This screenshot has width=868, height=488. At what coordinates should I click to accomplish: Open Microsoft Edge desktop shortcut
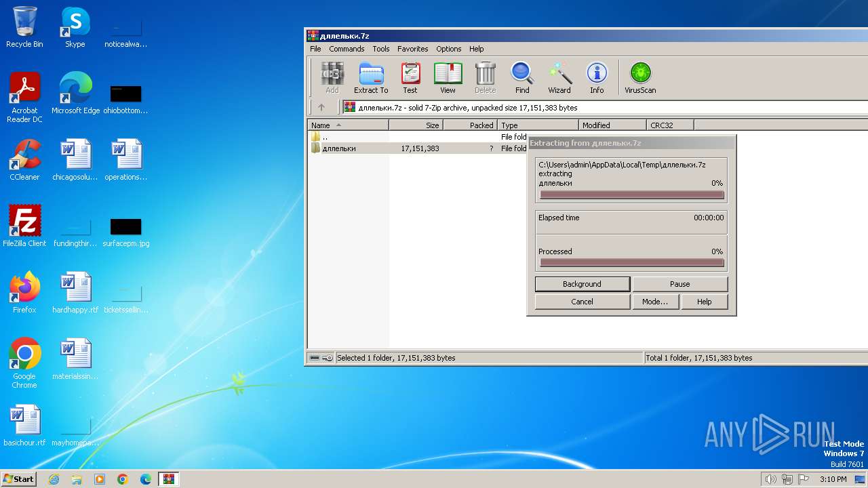[x=75, y=94]
